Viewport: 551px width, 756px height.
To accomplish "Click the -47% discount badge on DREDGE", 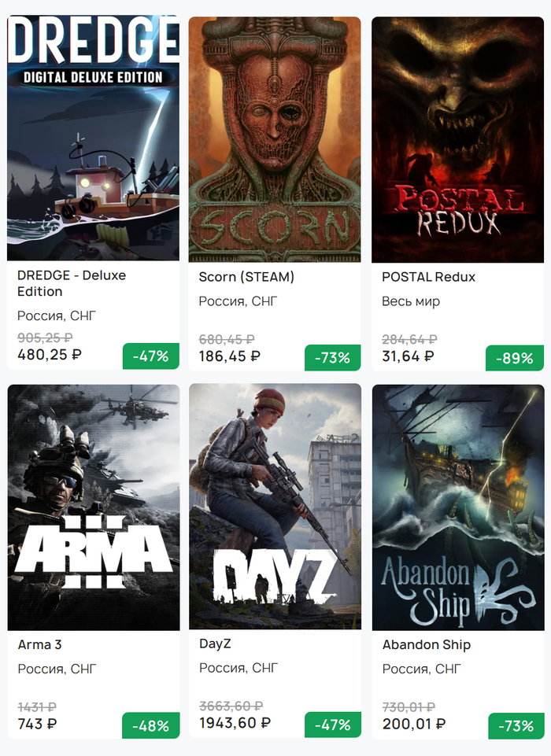I will (x=151, y=356).
